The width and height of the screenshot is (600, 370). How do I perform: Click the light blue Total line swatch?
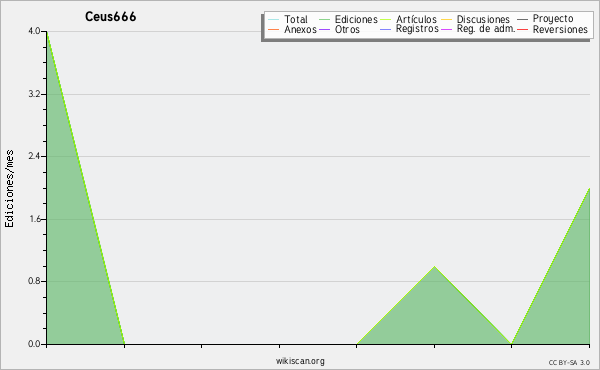point(274,20)
